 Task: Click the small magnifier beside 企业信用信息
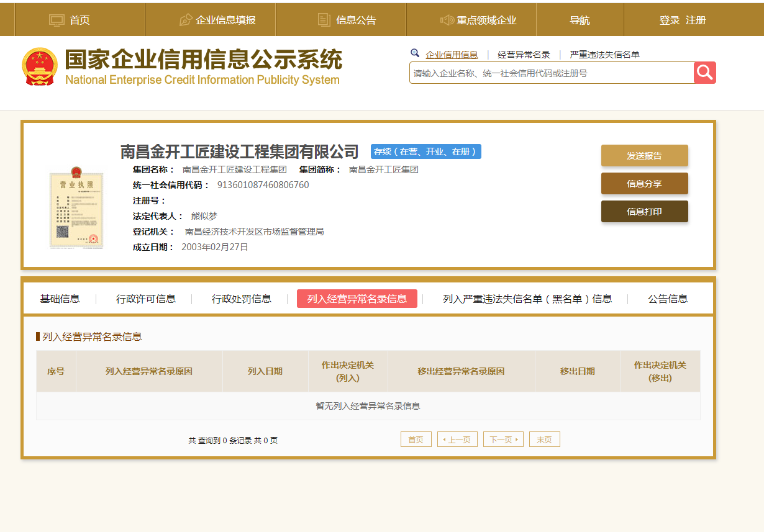pyautogui.click(x=415, y=53)
